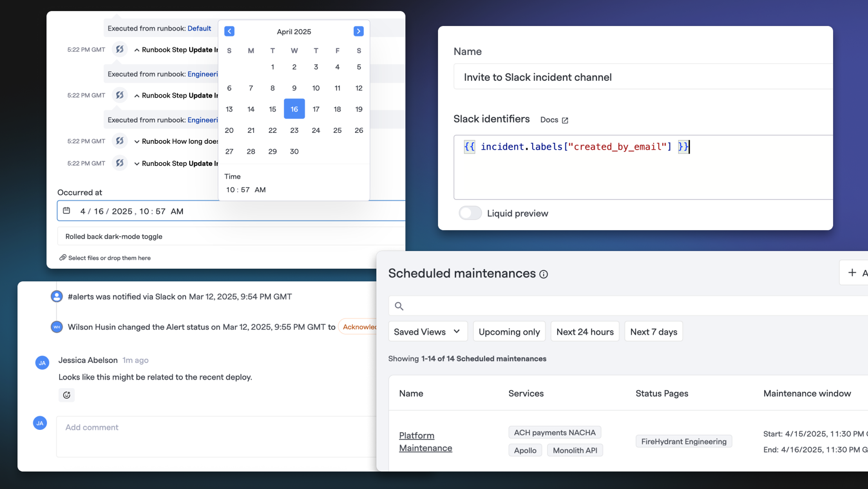The height and width of the screenshot is (489, 868).
Task: Expand the Runbook How long does entry
Action: [x=137, y=142]
